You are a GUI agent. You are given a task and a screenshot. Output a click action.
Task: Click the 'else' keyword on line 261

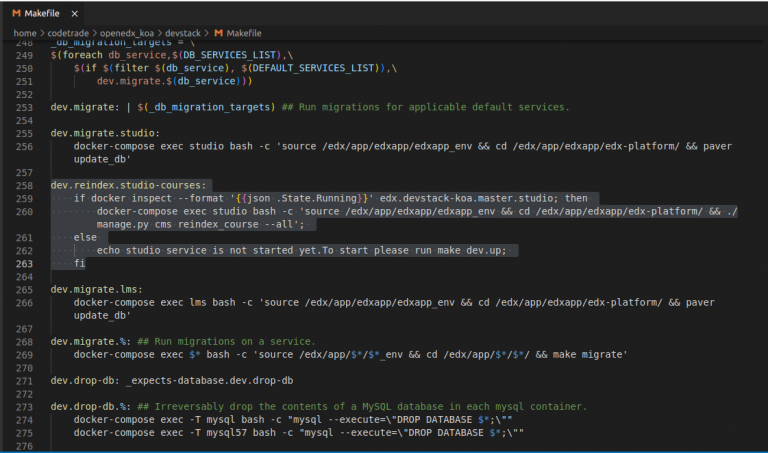(x=85, y=237)
